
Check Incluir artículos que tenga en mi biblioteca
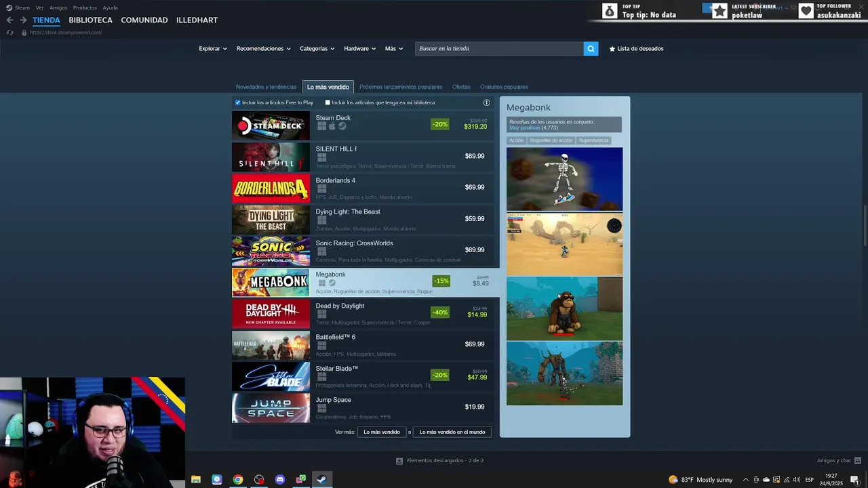[328, 103]
